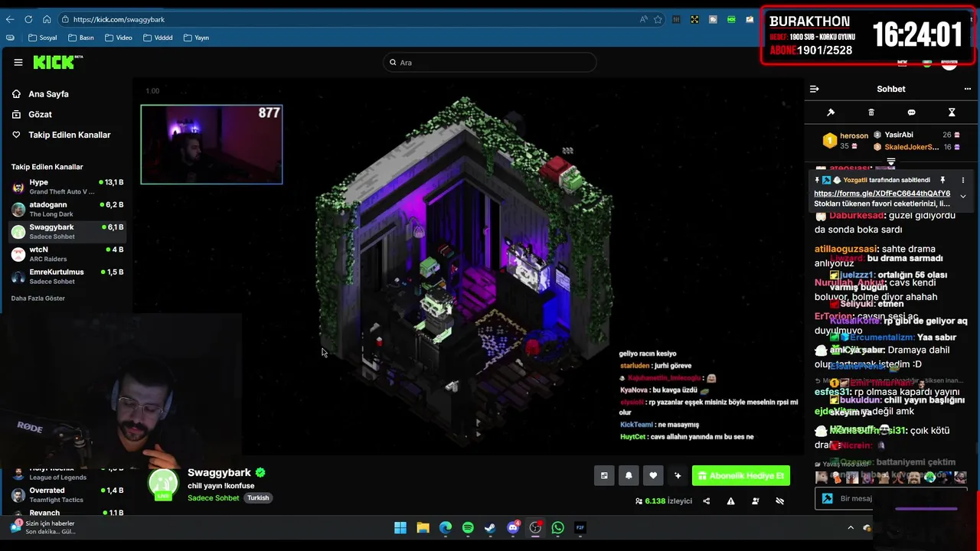The height and width of the screenshot is (551, 980).
Task: Click the read aloud icon in address bar
Action: point(643,19)
